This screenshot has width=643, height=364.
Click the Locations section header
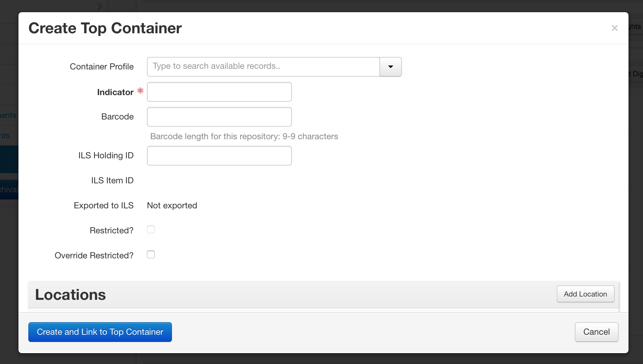70,295
